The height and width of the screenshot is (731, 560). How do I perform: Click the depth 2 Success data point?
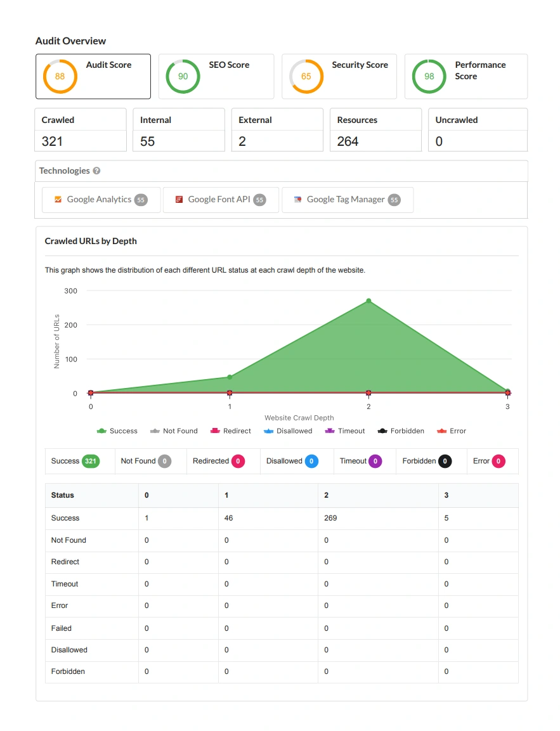pos(368,301)
